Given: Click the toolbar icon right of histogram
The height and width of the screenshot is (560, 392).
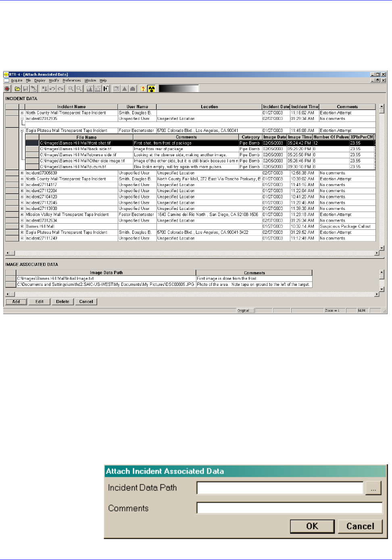Looking at the screenshot, I should coord(98,89).
